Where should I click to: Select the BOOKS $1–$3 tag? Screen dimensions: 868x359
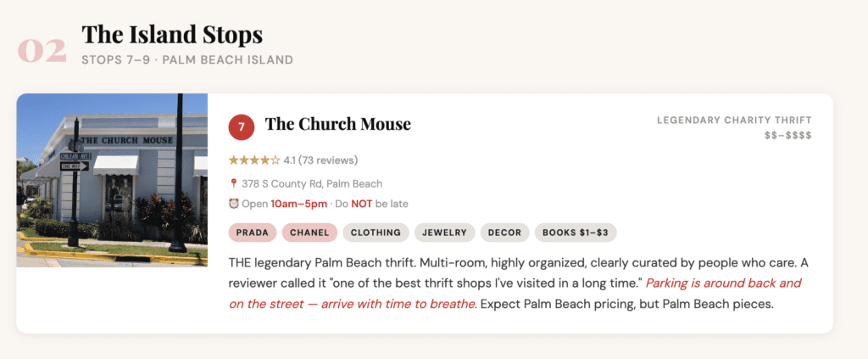click(x=579, y=233)
